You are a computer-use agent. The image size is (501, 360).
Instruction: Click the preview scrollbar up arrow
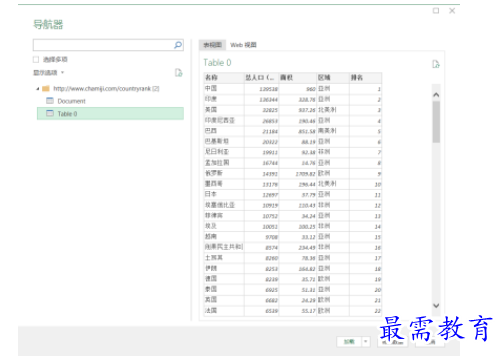pos(436,95)
